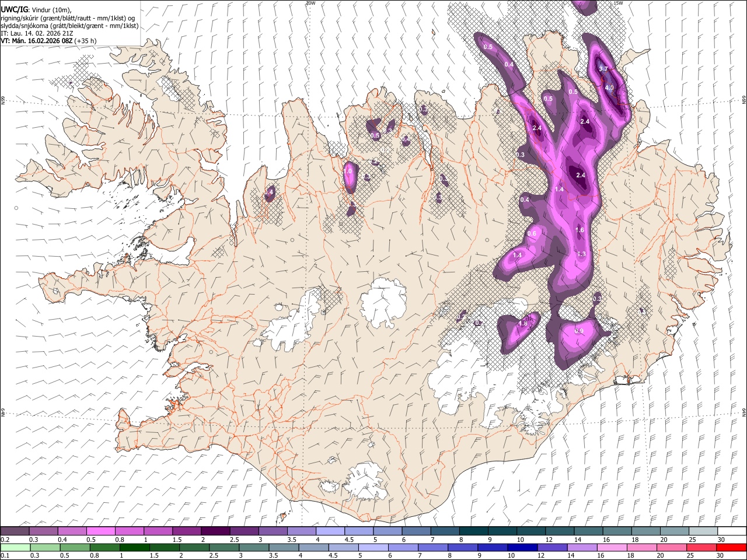Click the '1.6' precipitation value on map
The height and width of the screenshot is (560, 747).
click(580, 230)
